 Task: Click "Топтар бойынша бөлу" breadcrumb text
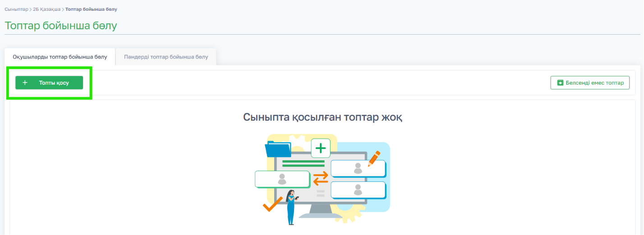pyautogui.click(x=92, y=9)
